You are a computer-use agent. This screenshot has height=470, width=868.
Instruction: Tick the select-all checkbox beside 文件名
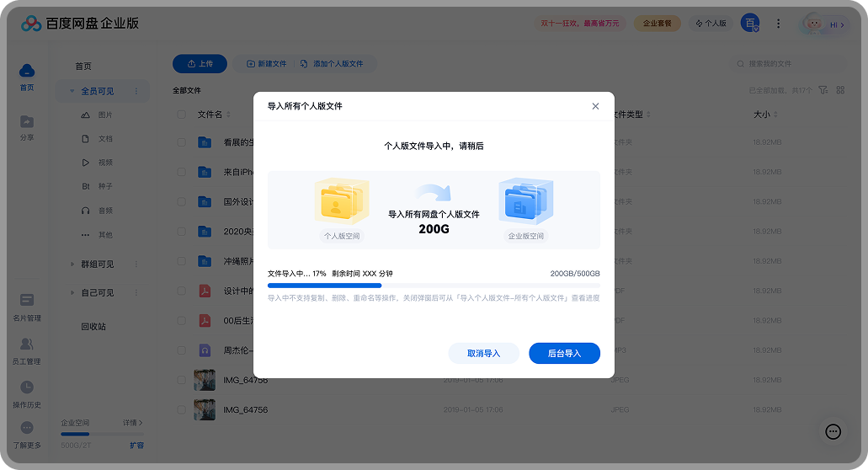[182, 115]
